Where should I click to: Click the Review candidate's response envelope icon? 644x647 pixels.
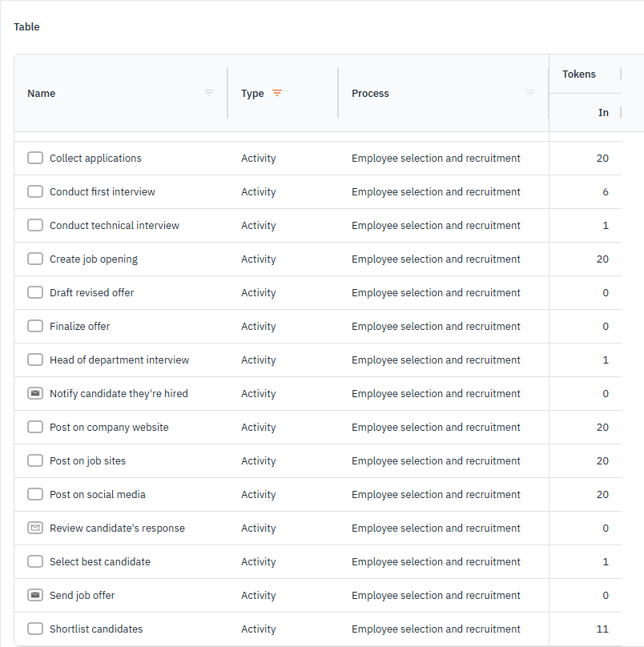point(35,528)
